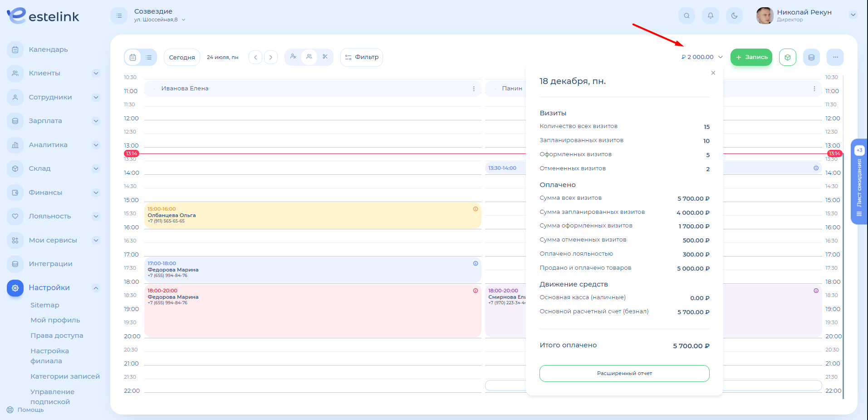Screen dimensions: 868x420
Task: Click the scissors services view icon
Action: tap(325, 57)
